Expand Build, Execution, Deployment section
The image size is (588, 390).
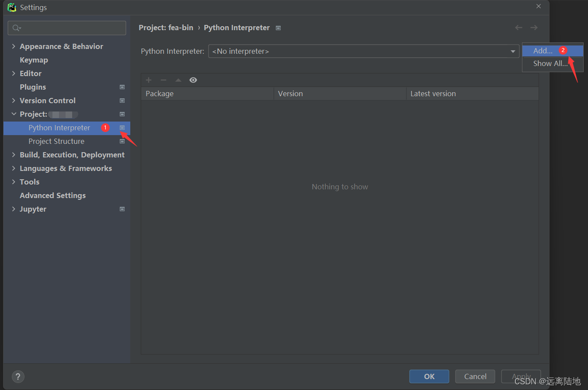14,155
